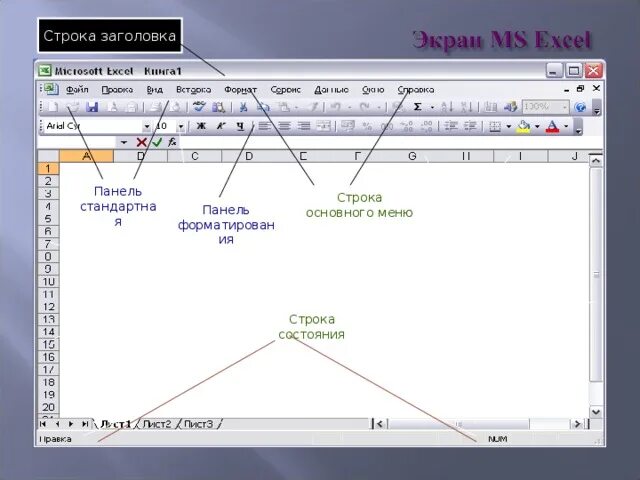Switch to the Лист2 sheet tab
The width and height of the screenshot is (640, 480).
[x=157, y=424]
